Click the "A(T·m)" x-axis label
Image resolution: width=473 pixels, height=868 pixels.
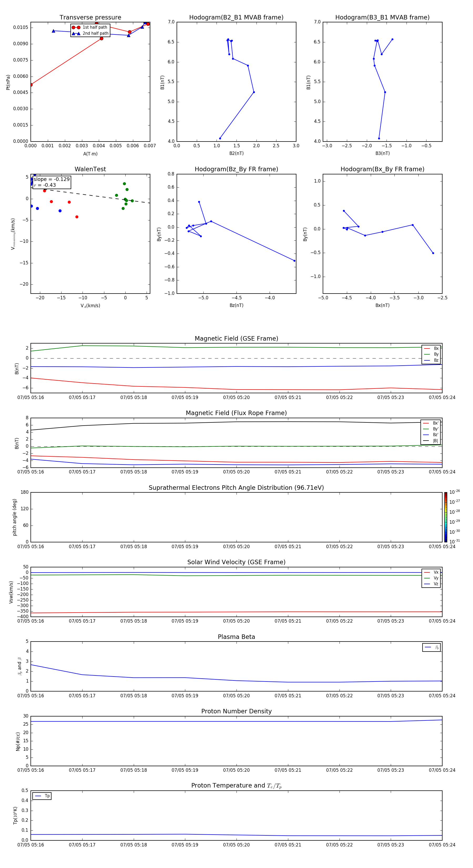click(90, 154)
